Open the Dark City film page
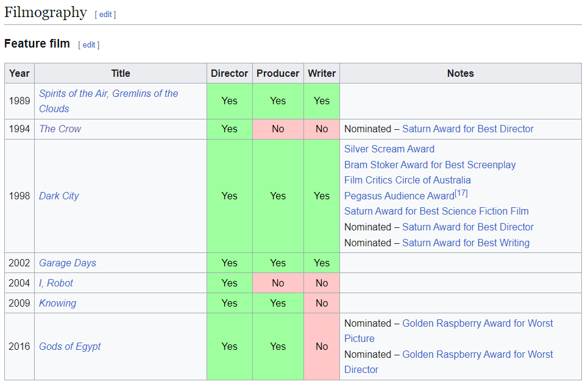Viewport: 588px width, 384px height. pos(59,196)
